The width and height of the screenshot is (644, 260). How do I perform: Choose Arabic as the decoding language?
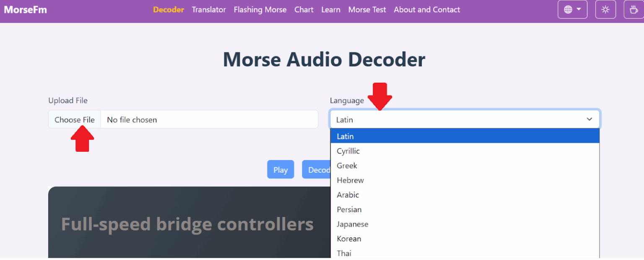[x=348, y=195]
